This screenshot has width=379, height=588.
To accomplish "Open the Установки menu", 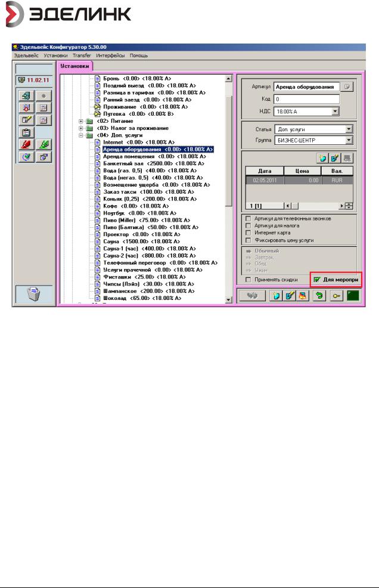I will [55, 55].
